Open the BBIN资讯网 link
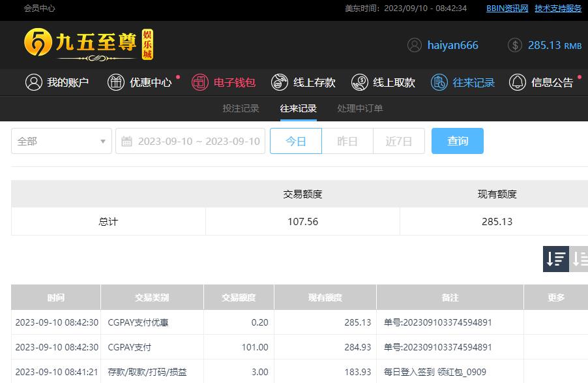Screen dimensions: 588x383 click(x=507, y=8)
